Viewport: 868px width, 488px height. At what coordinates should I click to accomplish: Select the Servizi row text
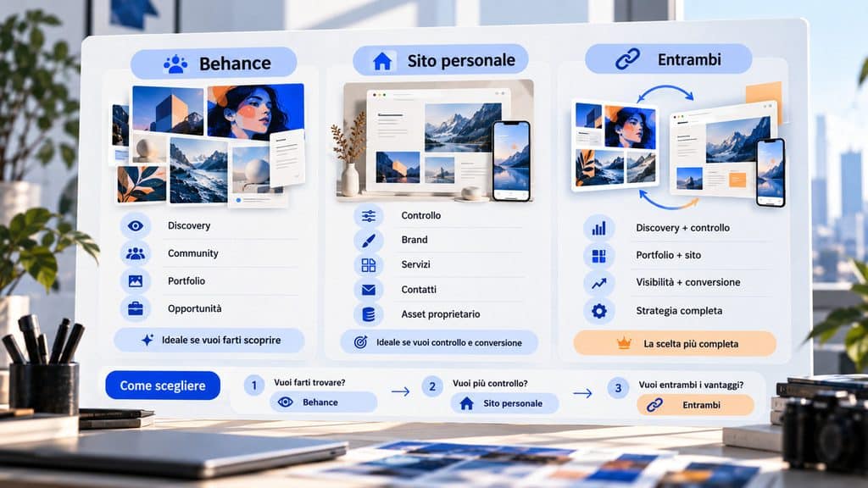pyautogui.click(x=415, y=265)
